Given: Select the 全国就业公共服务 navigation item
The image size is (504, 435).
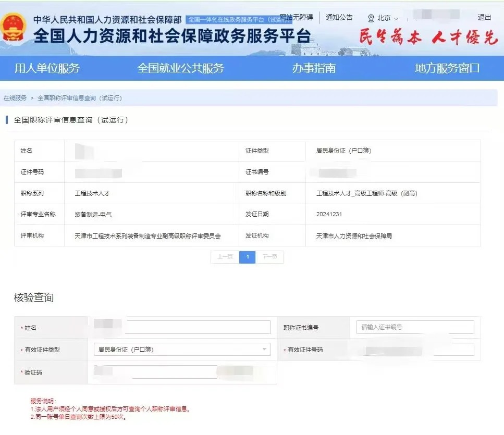Looking at the screenshot, I should pos(181,68).
